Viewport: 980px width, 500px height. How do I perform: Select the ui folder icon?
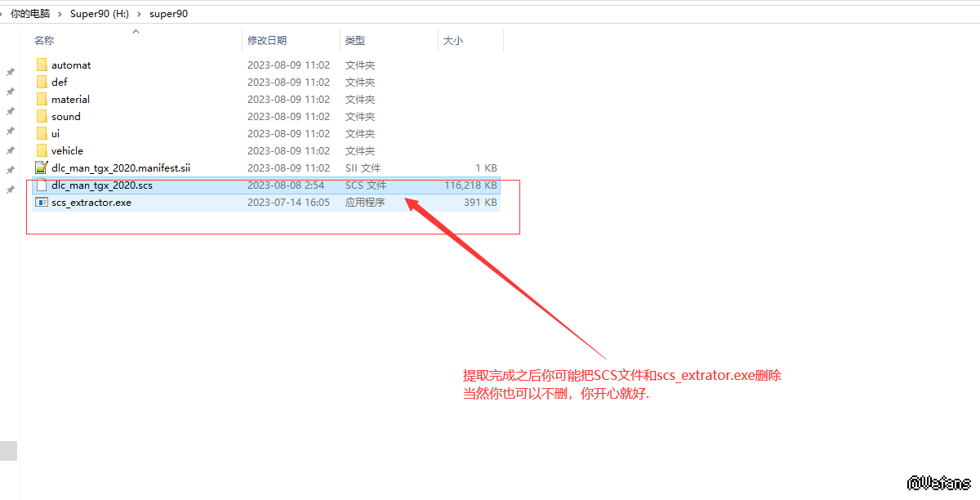tap(42, 133)
